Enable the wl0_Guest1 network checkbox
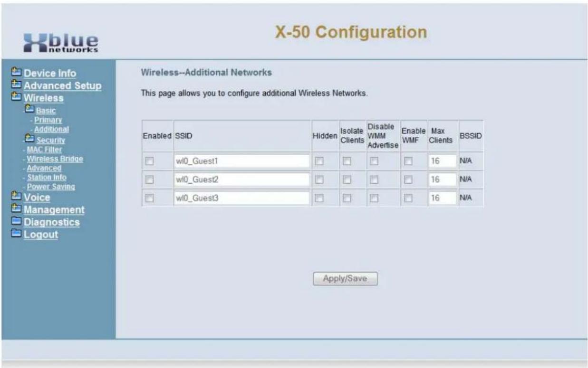 (150, 161)
